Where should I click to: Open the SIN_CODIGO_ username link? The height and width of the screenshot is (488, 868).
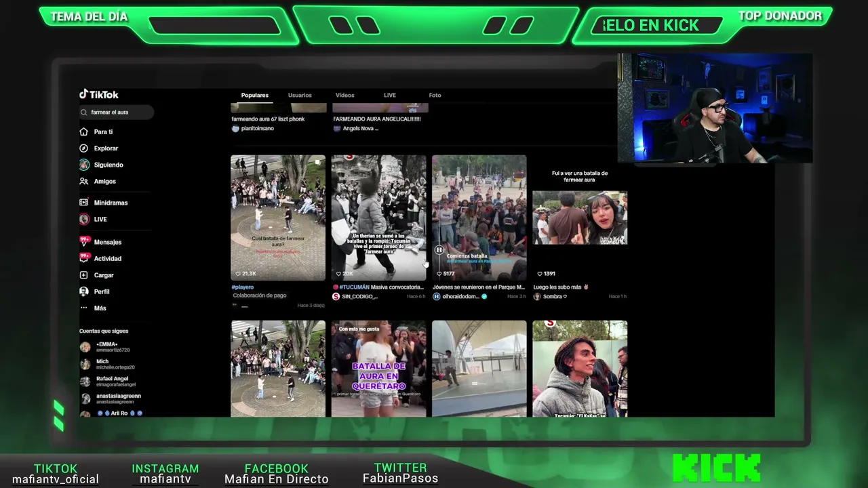coord(360,297)
